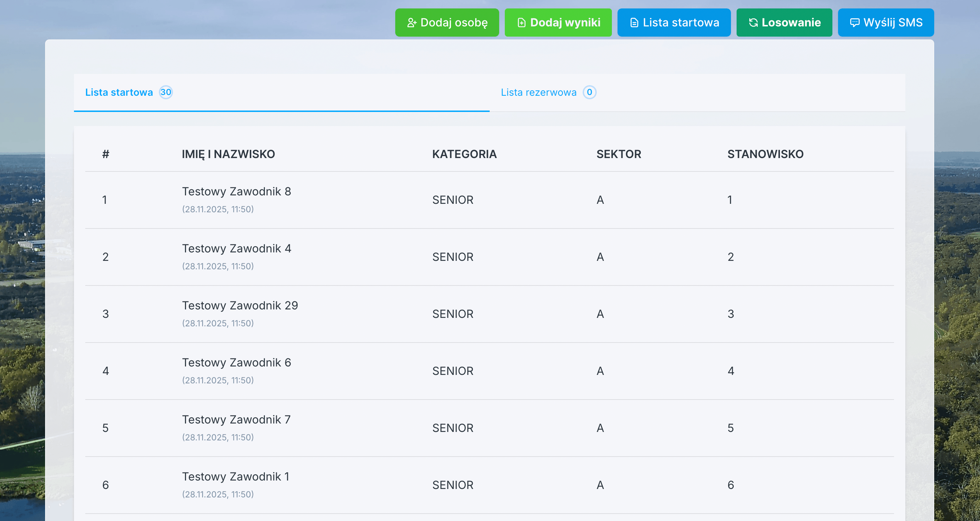Click the counter badge showing 30
This screenshot has width=980, height=521.
coord(166,92)
